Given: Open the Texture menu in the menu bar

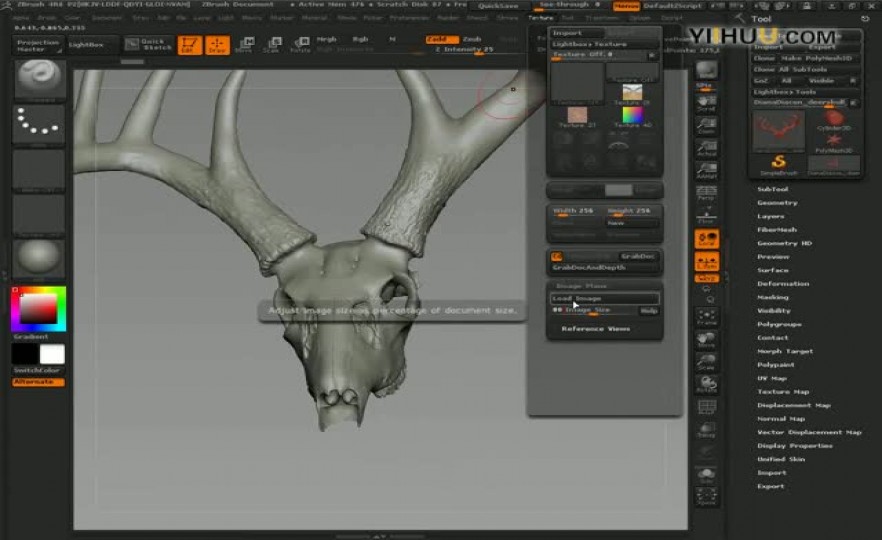Looking at the screenshot, I should tap(541, 18).
